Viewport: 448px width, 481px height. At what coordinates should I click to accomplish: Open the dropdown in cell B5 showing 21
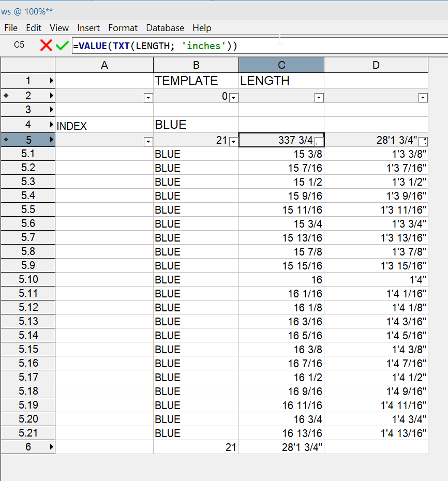233,141
